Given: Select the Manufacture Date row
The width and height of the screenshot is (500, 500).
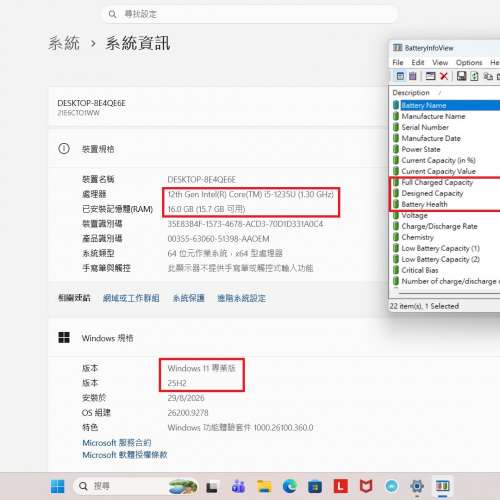Looking at the screenshot, I should coord(446,138).
